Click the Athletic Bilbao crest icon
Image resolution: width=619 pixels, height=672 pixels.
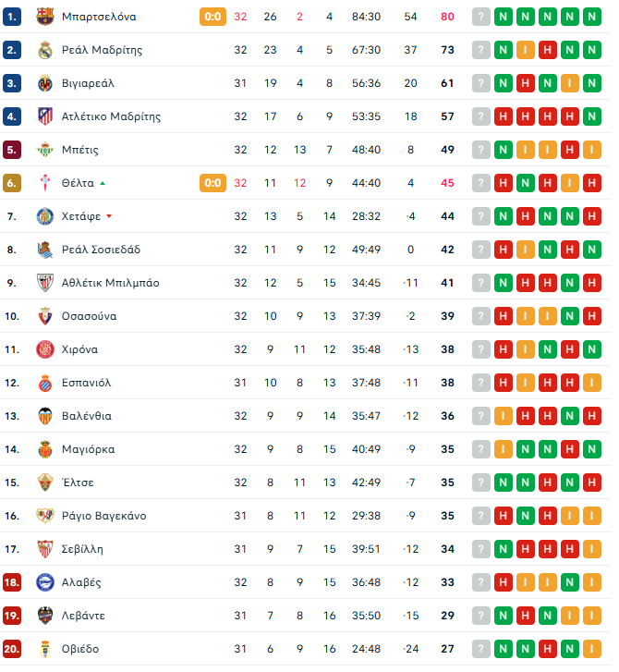44,283
